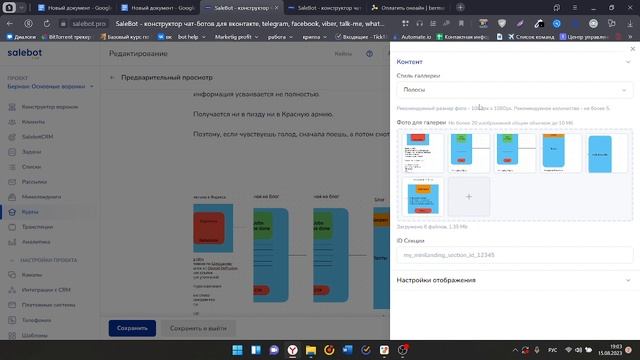Open Клиенты in the sidebar
640x360 pixels.
click(33, 122)
